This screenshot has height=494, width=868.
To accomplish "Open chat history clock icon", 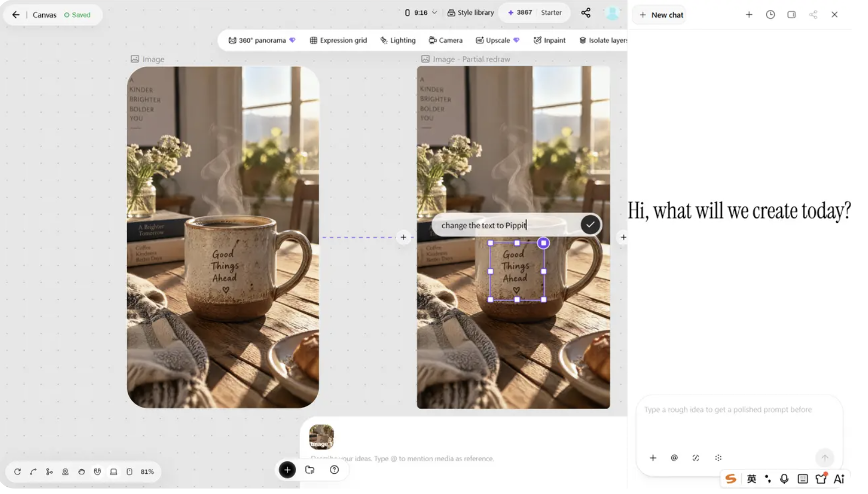I will tap(770, 15).
